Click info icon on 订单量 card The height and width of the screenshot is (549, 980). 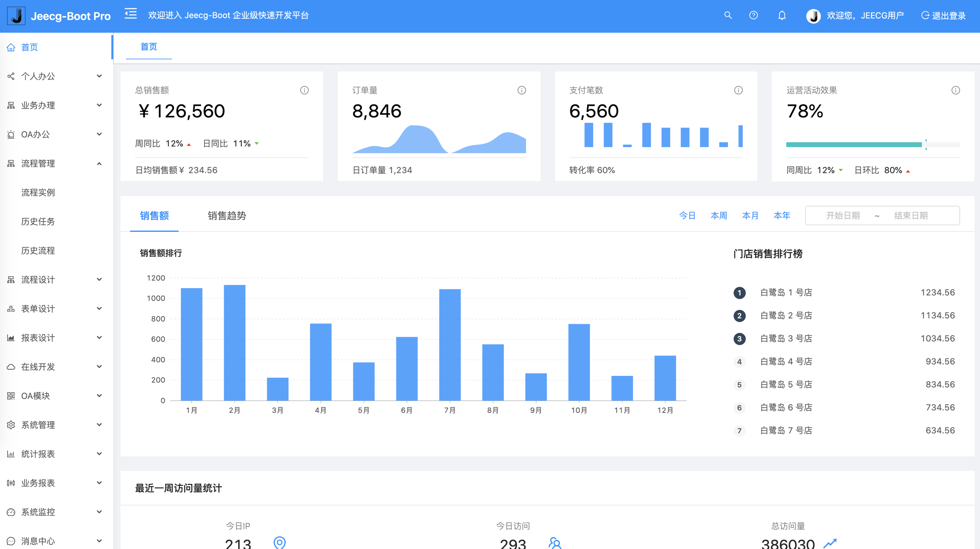(x=521, y=90)
